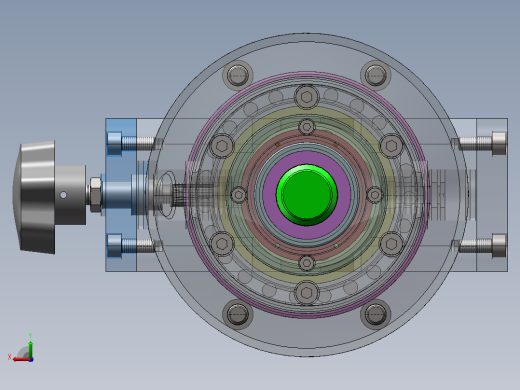
Task: Select the handwheel knob on the left
Action: (35, 197)
